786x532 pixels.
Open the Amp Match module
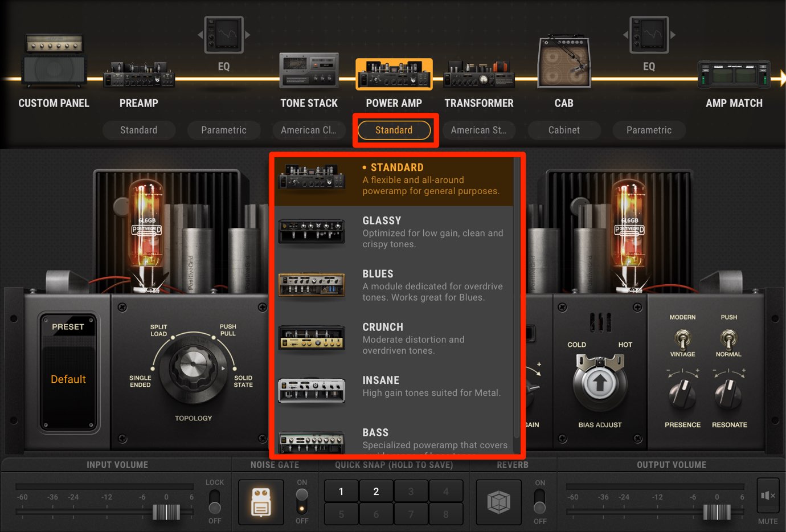click(x=734, y=75)
